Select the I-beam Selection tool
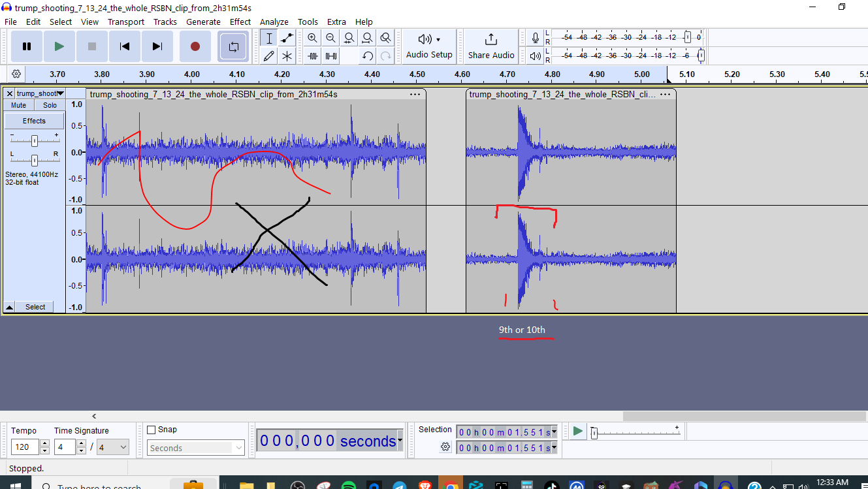The height and width of the screenshot is (489, 868). click(x=268, y=38)
